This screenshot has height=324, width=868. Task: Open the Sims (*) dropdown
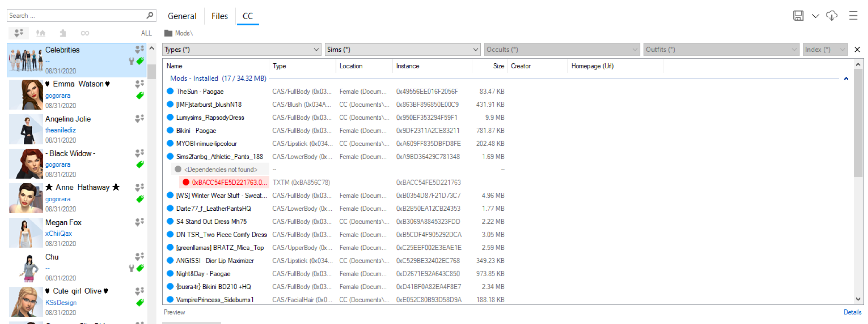pyautogui.click(x=402, y=49)
